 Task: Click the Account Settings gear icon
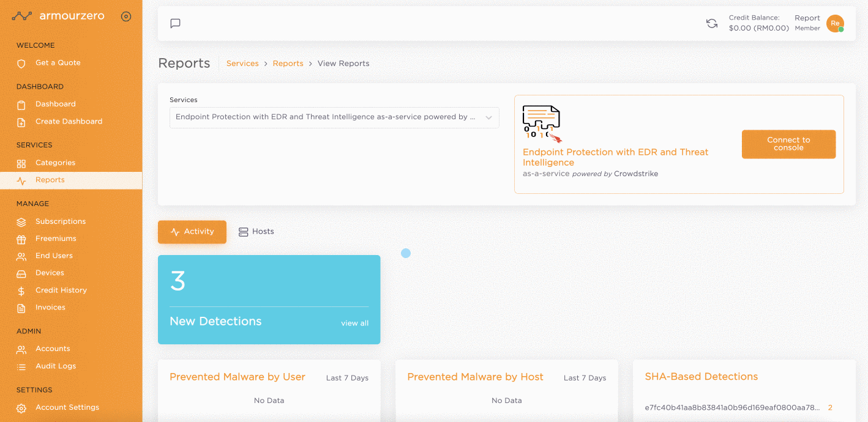(21, 408)
